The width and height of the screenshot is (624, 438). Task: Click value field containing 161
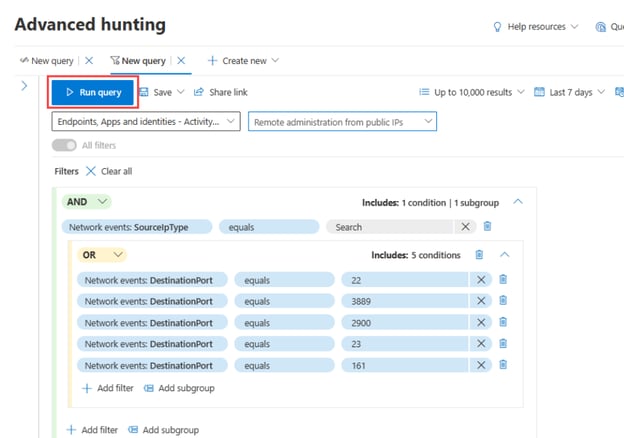click(x=405, y=365)
